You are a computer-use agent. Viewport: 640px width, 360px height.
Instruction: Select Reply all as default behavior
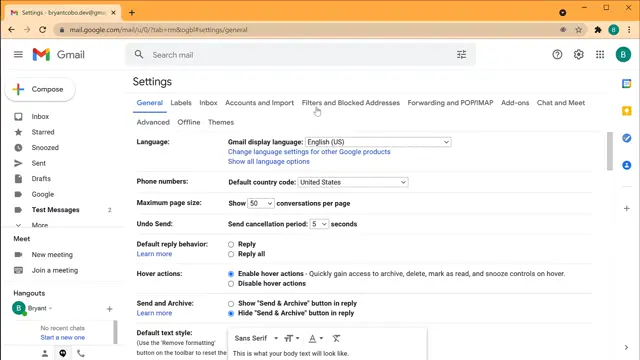(x=231, y=254)
